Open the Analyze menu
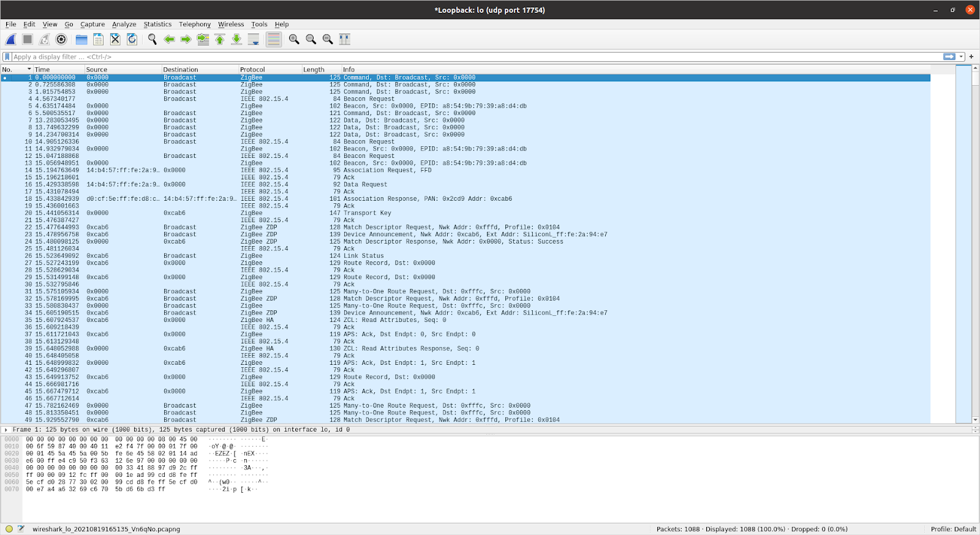 coord(124,24)
